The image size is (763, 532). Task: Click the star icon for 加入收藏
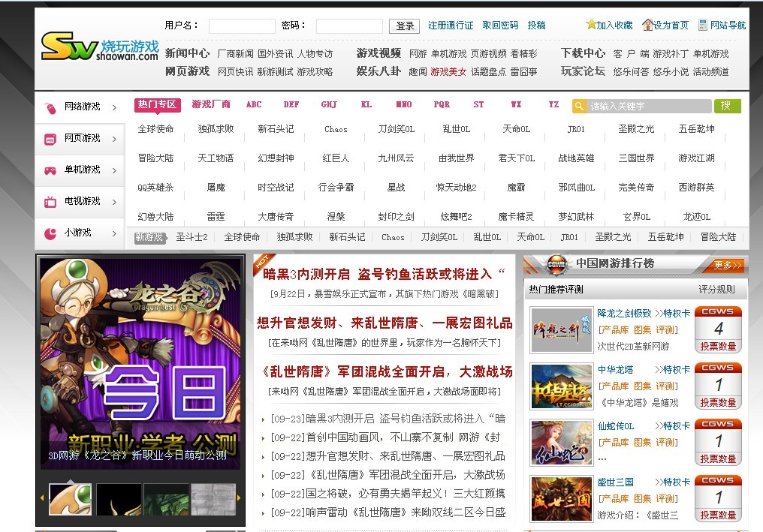(591, 24)
